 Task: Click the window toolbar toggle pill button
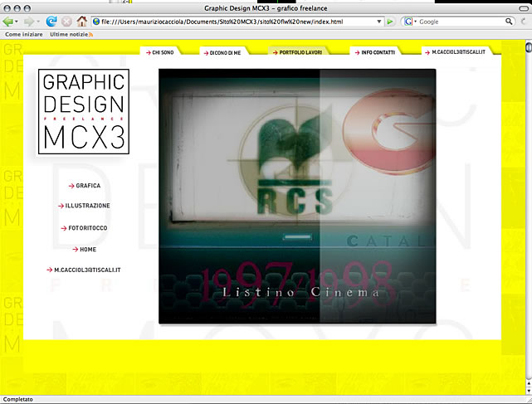click(x=524, y=8)
